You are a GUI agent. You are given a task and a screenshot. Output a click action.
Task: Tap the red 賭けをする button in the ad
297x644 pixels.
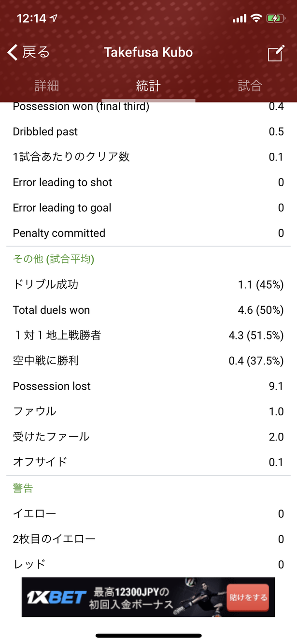[x=248, y=598]
